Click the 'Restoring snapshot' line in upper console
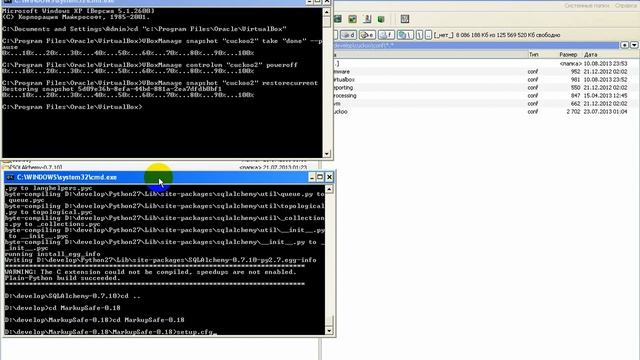 point(112,89)
